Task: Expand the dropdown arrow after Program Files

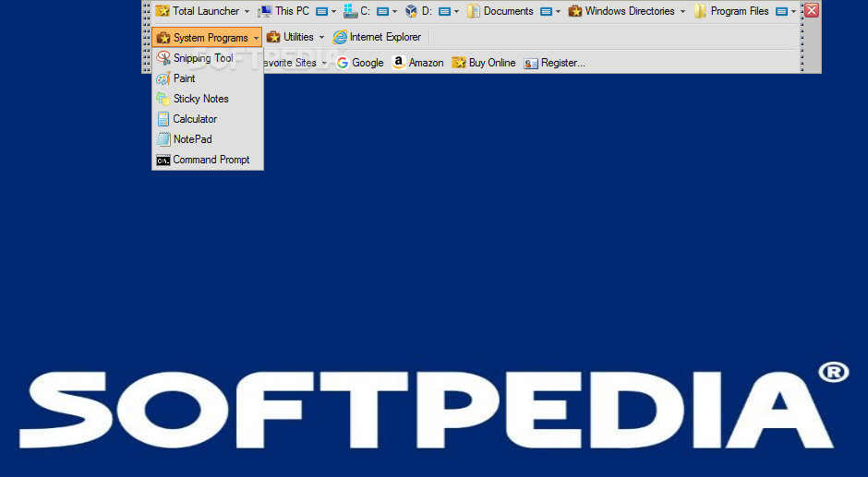Action: 794,12
